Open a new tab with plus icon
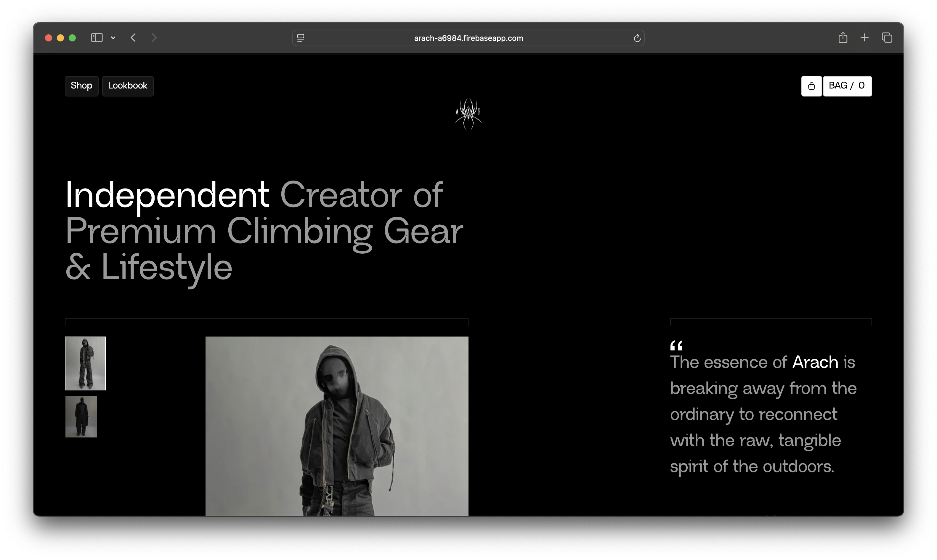 (x=864, y=38)
